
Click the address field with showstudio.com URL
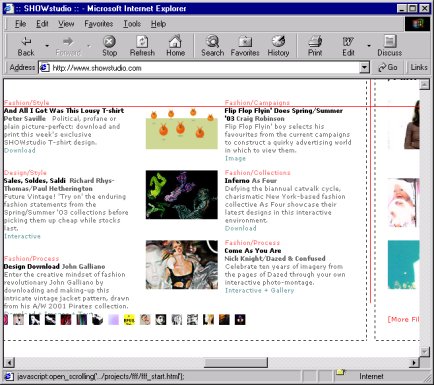[x=203, y=68]
